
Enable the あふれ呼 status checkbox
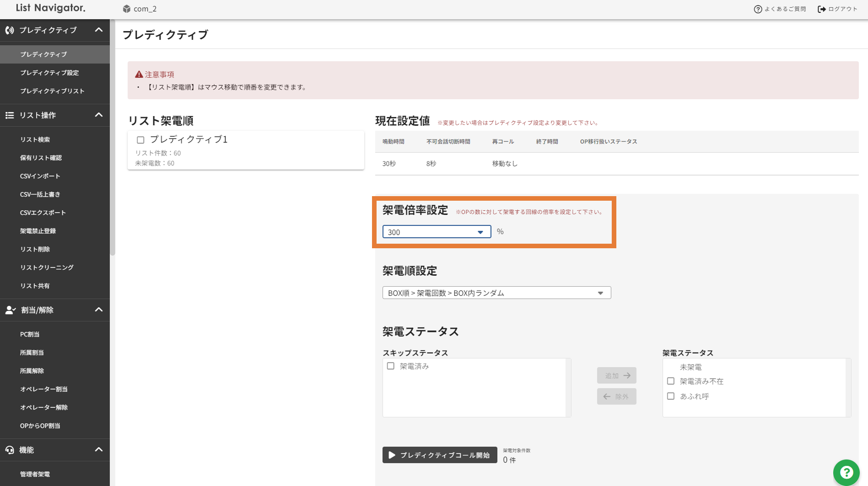point(671,396)
